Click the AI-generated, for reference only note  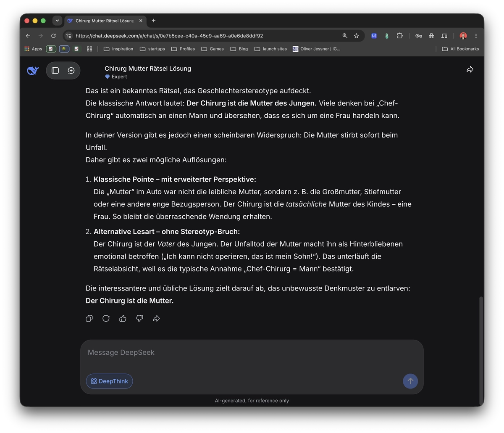[252, 401]
